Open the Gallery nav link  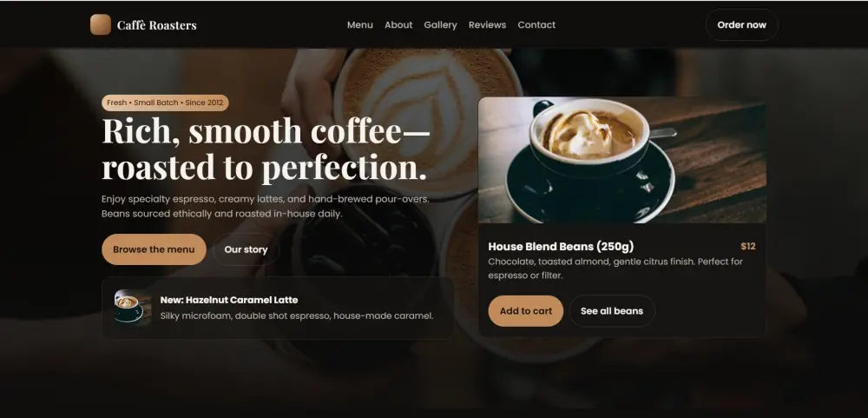point(441,25)
